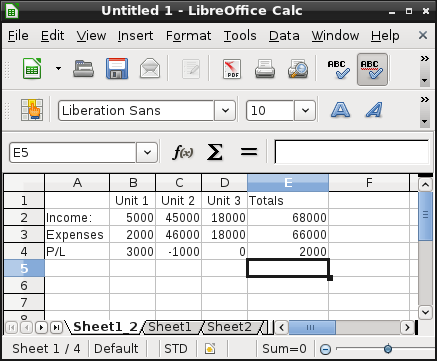This screenshot has width=437, height=361.
Task: Click the Sum sigma icon
Action: point(215,153)
